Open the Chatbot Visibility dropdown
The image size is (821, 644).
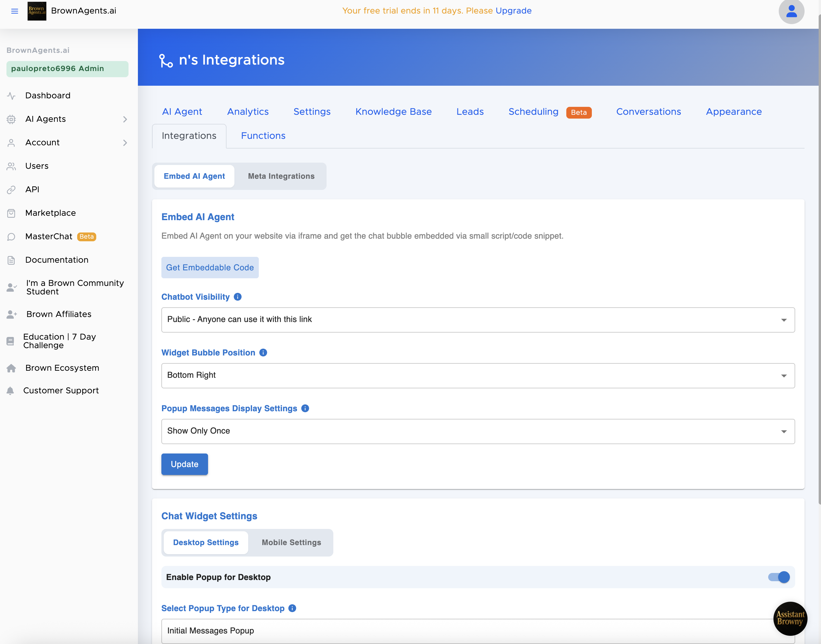[x=478, y=320]
